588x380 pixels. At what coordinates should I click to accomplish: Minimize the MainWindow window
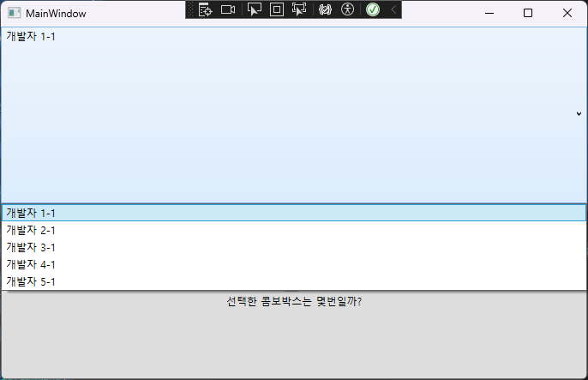coord(489,13)
